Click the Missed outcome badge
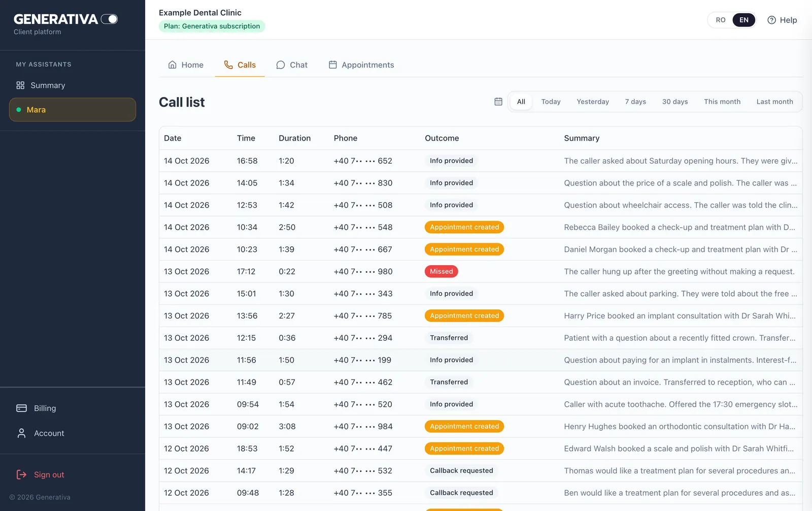The height and width of the screenshot is (511, 812). (442, 271)
